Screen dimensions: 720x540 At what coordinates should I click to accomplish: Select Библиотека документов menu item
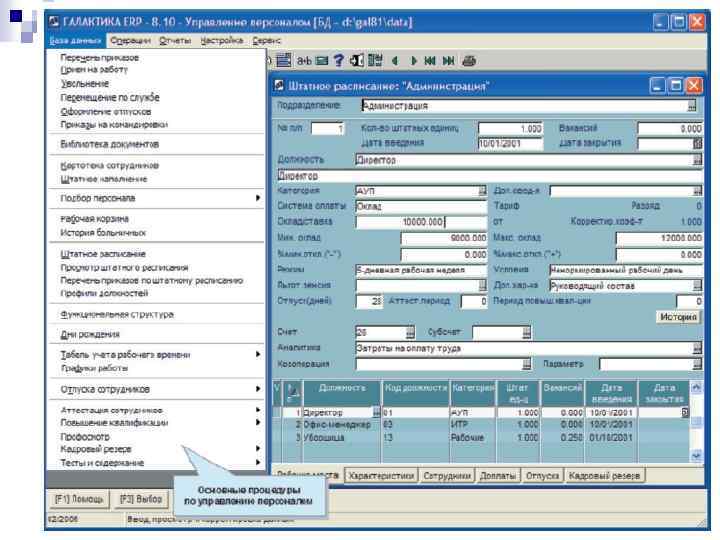(109, 144)
